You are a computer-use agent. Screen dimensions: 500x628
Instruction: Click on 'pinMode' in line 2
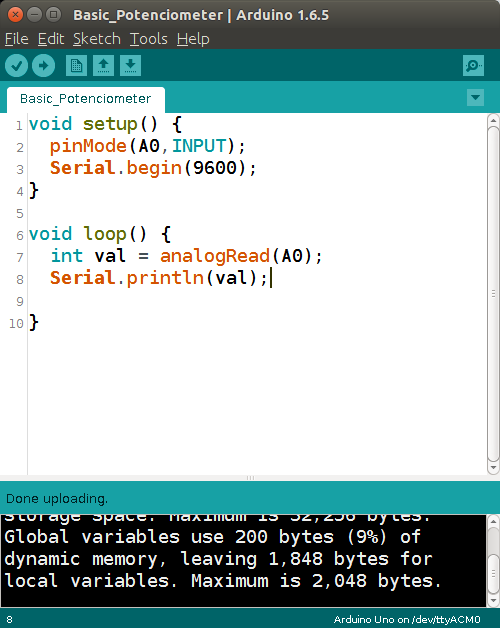[x=88, y=146]
